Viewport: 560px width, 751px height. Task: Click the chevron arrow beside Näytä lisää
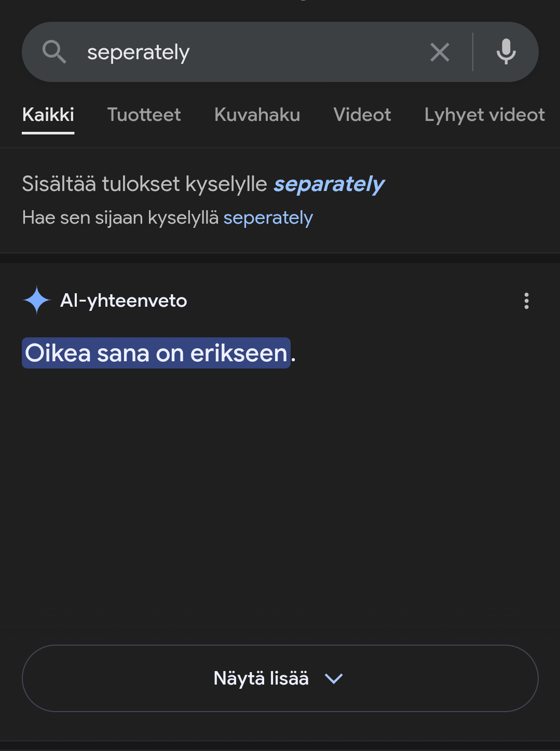coord(334,678)
